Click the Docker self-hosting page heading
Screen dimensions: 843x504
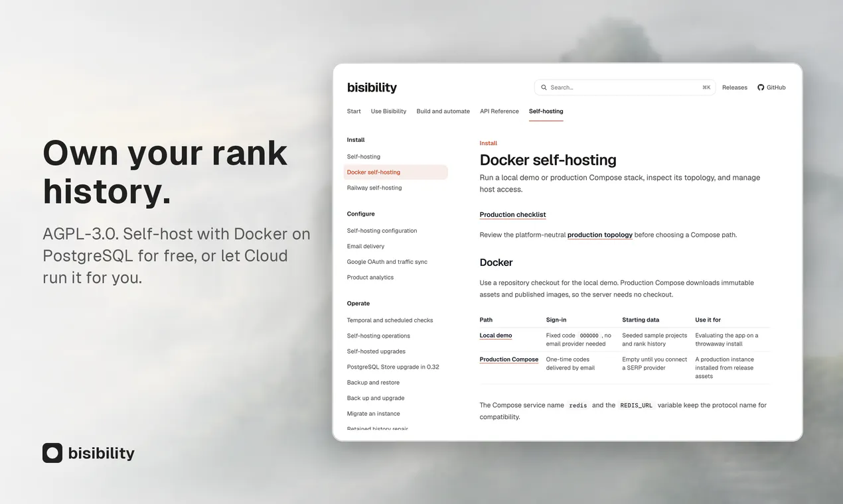(x=548, y=160)
